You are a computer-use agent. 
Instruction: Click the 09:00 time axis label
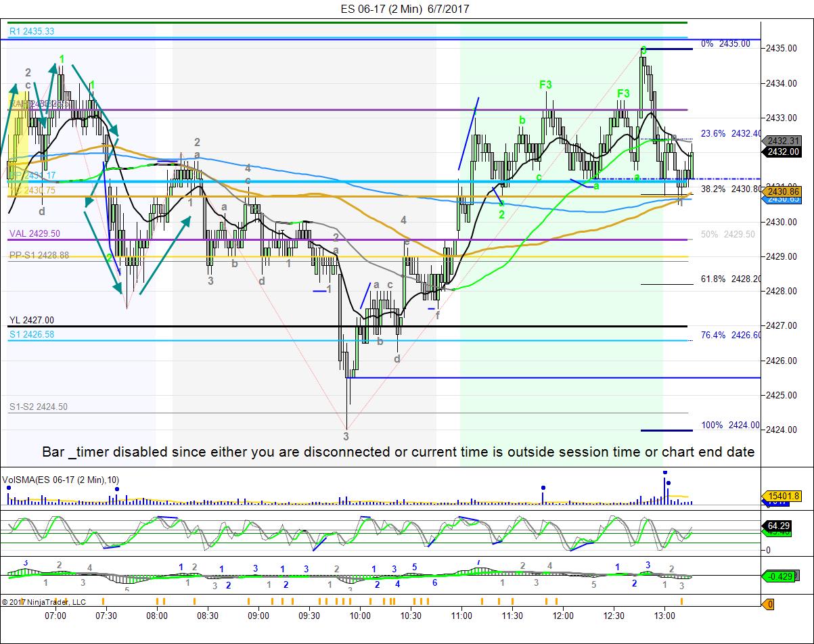258,615
